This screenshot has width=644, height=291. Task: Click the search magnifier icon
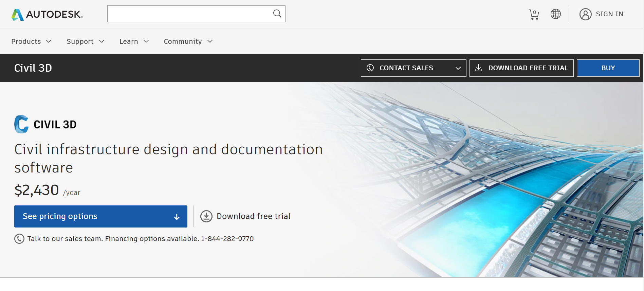(277, 14)
